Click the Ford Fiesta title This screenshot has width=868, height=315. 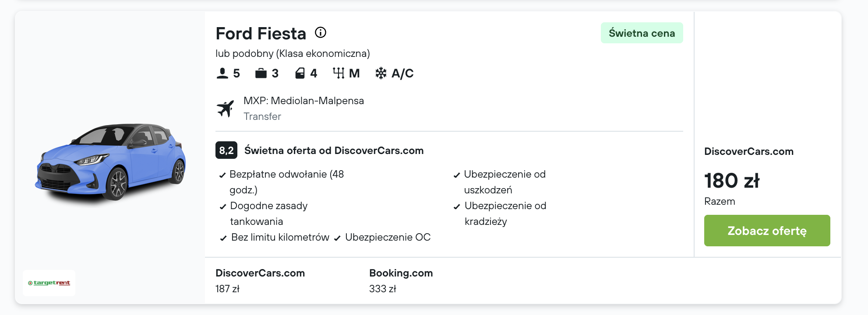point(261,34)
